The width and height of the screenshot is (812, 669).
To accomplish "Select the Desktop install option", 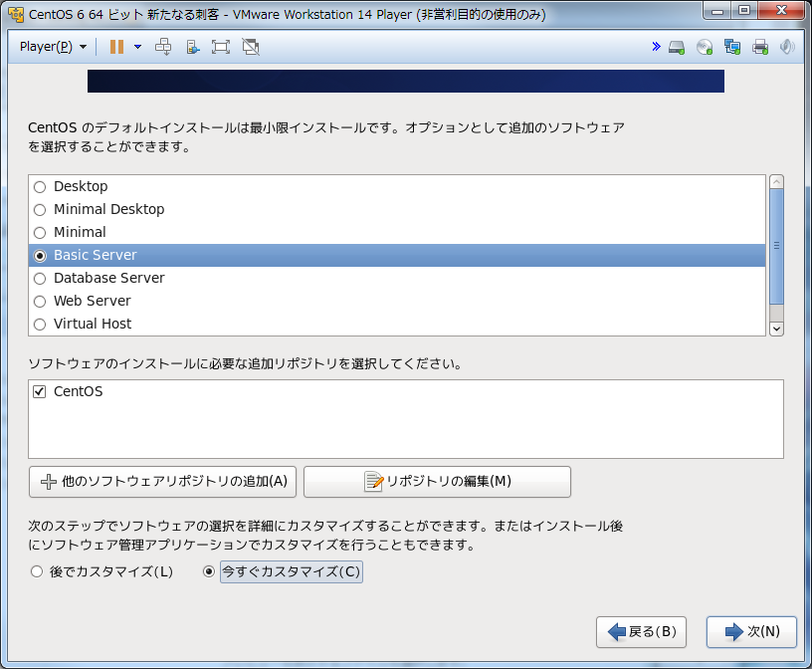I will (x=397, y=186).
